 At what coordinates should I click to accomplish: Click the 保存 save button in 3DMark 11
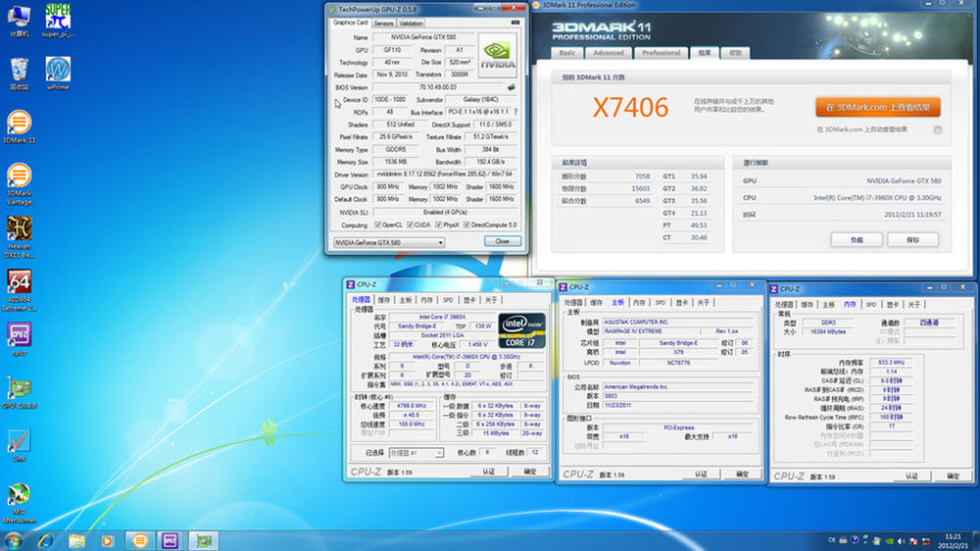(x=912, y=239)
